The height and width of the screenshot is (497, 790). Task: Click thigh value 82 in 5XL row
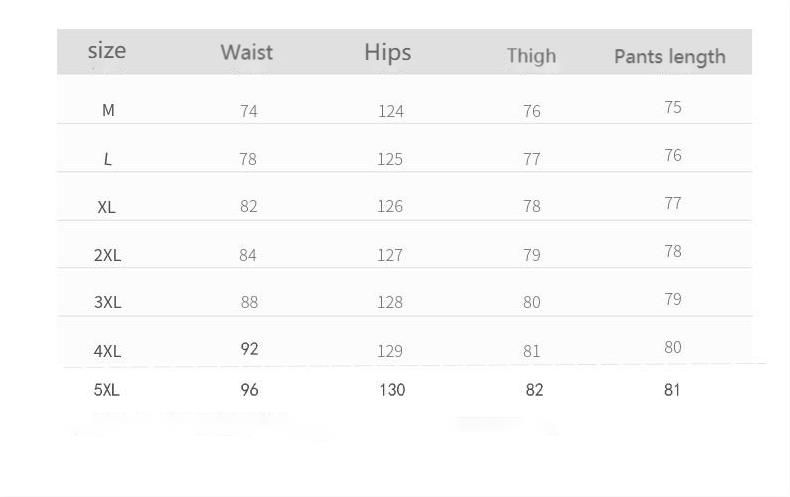tap(534, 390)
